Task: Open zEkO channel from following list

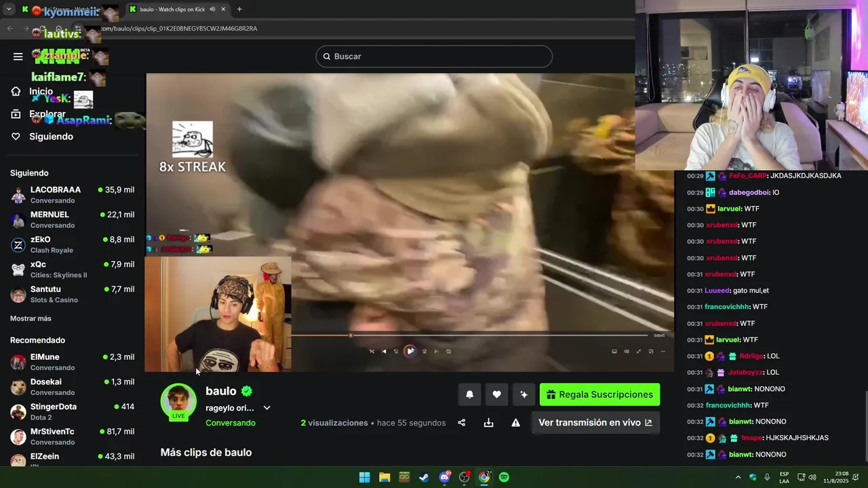Action: pos(73,245)
